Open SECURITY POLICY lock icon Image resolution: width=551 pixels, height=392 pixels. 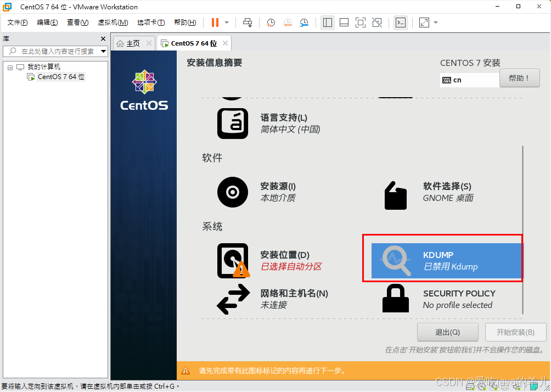(396, 298)
